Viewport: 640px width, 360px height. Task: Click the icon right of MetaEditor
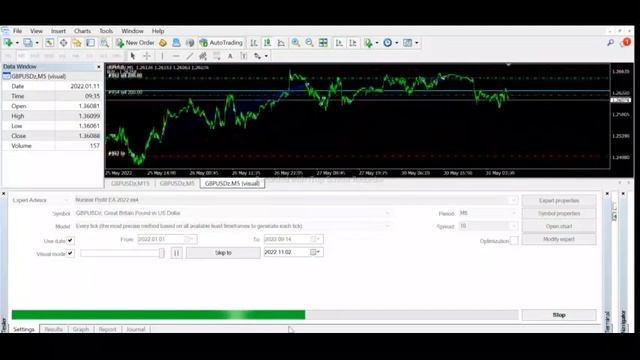176,42
